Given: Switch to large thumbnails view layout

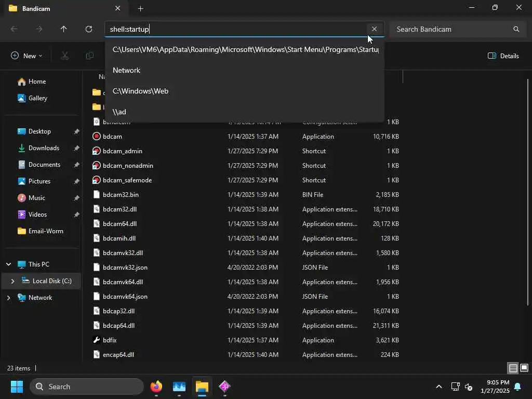Looking at the screenshot, I should [x=524, y=368].
